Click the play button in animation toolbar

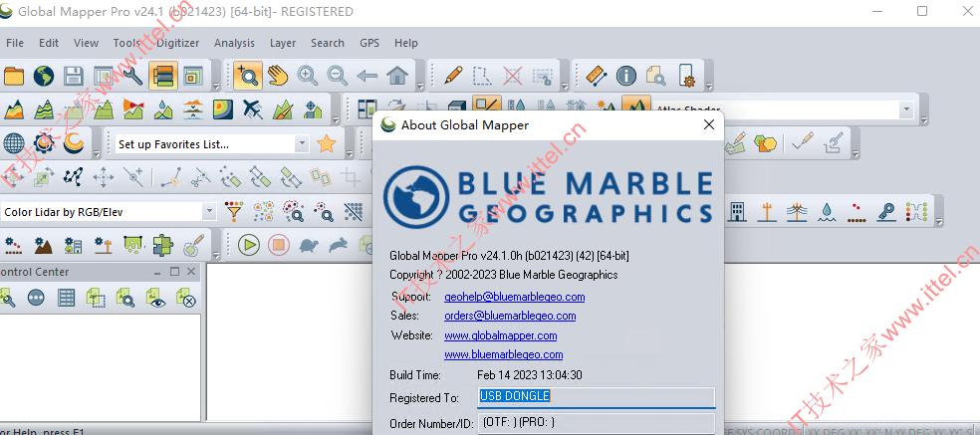click(x=249, y=244)
